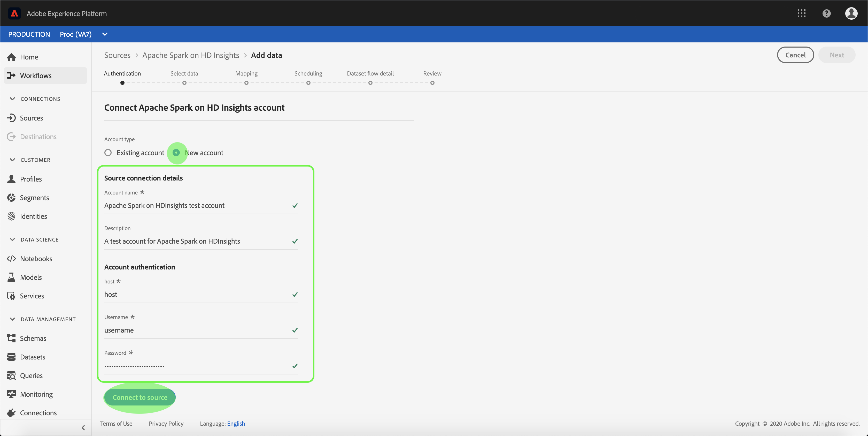Click the Adobe logo icon
This screenshot has width=868, height=436.
pyautogui.click(x=14, y=13)
